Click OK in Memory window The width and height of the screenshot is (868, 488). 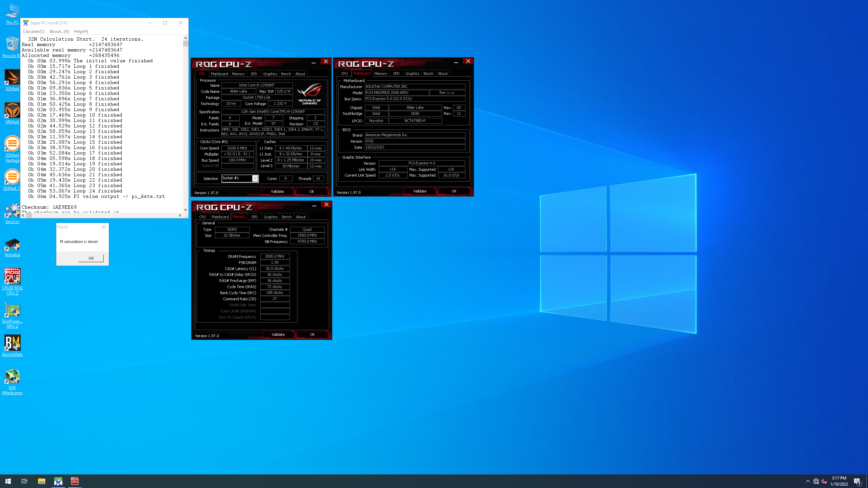(x=312, y=334)
